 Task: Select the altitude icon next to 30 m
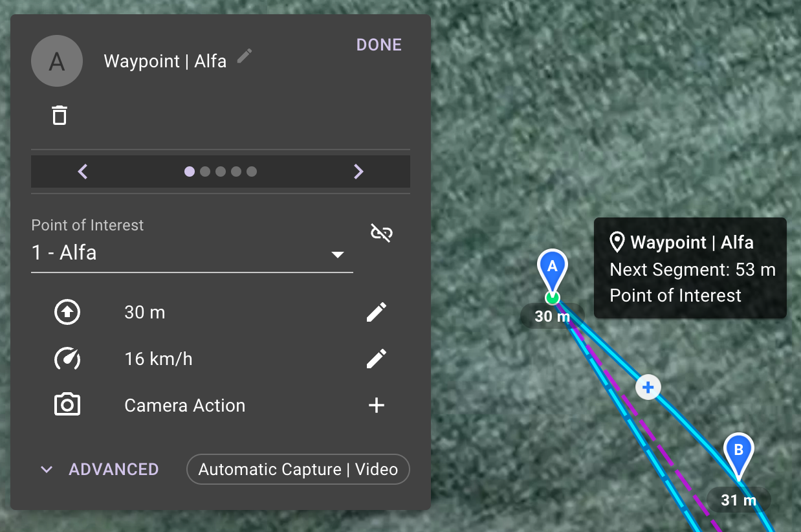point(67,312)
